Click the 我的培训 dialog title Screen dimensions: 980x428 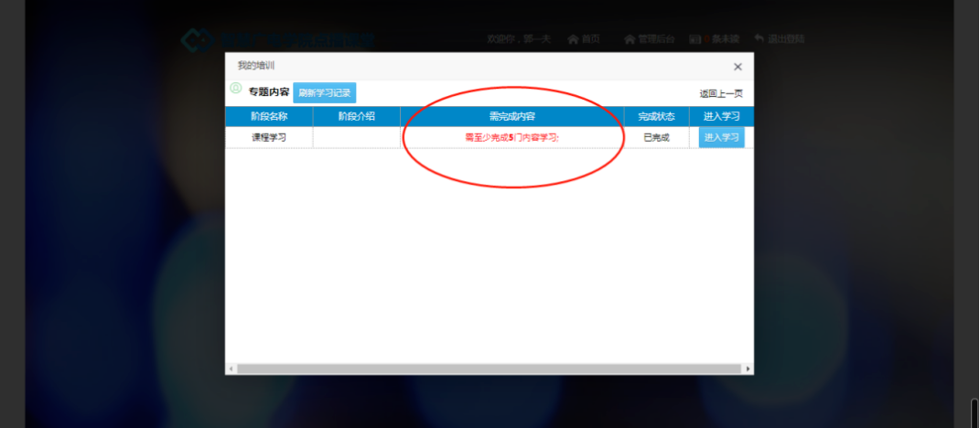click(x=255, y=66)
